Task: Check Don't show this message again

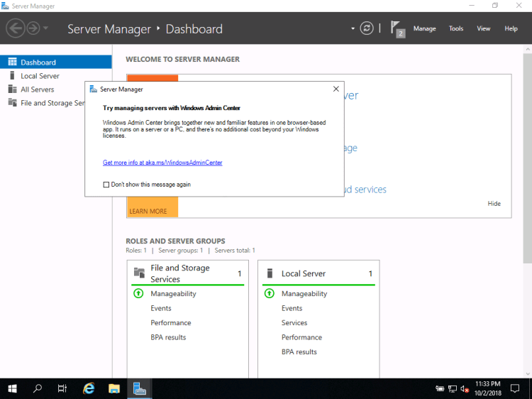Action: [106, 185]
